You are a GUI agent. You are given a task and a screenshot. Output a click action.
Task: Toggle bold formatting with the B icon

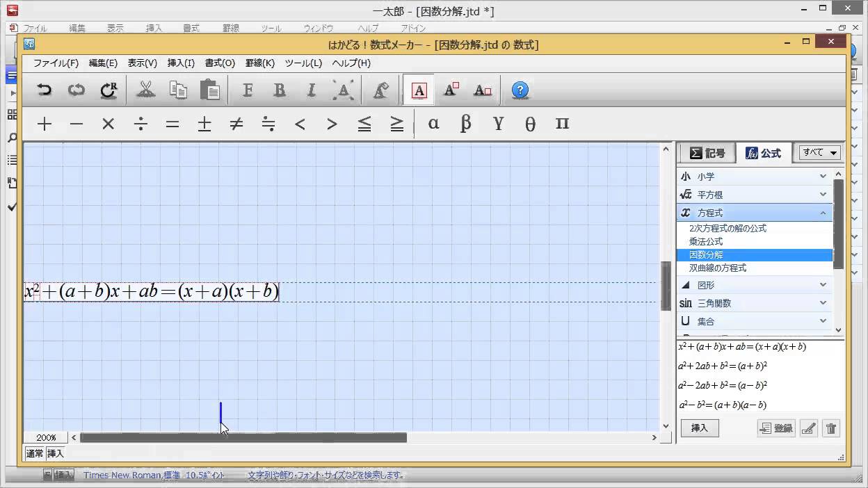click(279, 90)
